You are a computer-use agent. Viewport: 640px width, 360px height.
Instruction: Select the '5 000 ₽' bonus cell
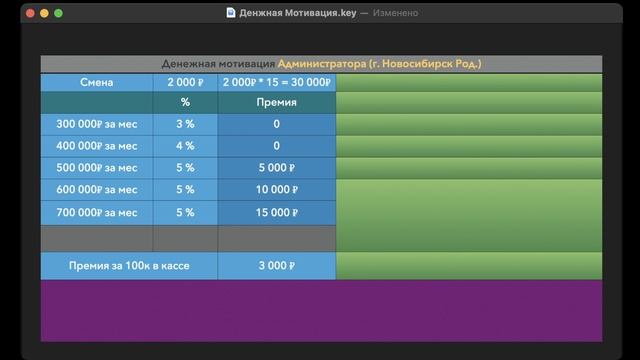point(277,168)
